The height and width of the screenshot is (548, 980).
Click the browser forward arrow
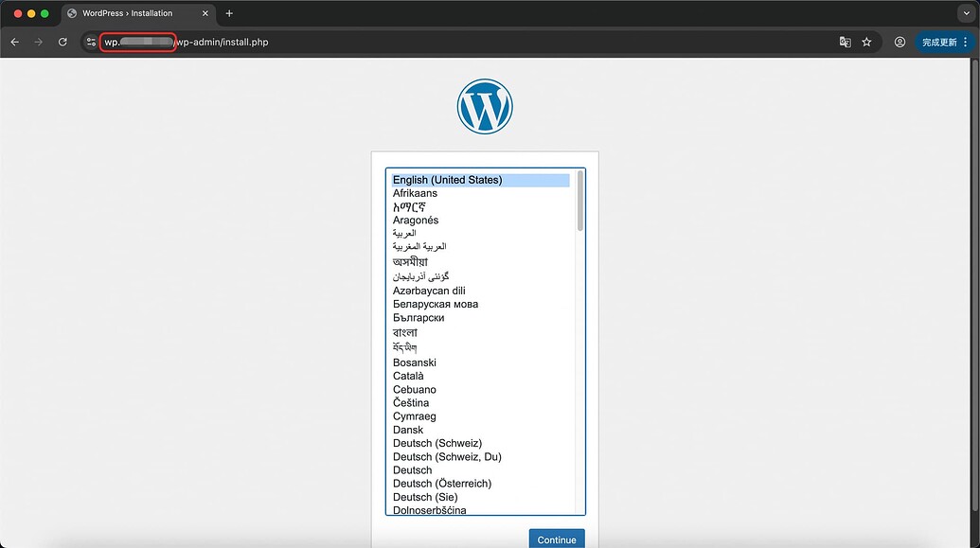pyautogui.click(x=39, y=42)
